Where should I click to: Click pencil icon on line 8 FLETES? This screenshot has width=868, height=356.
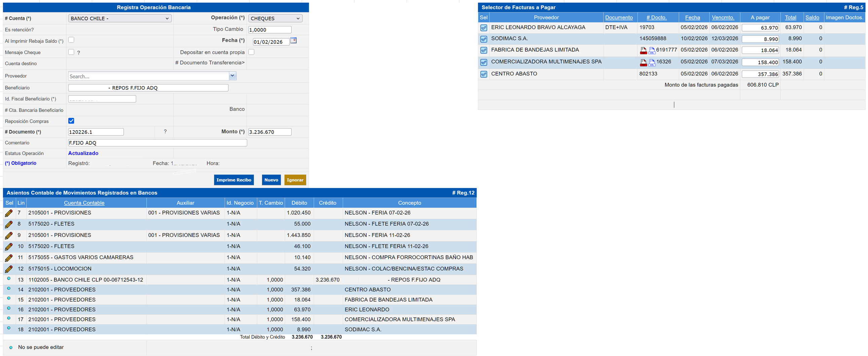9,224
